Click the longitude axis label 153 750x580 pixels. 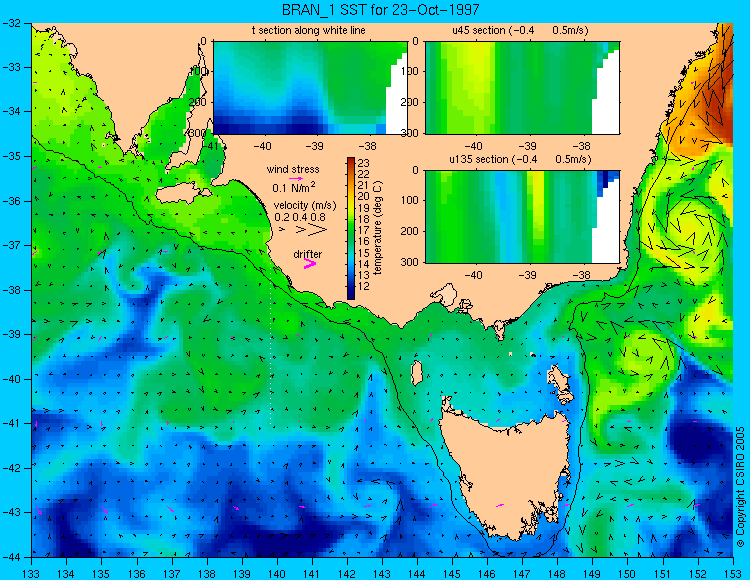(x=732, y=573)
